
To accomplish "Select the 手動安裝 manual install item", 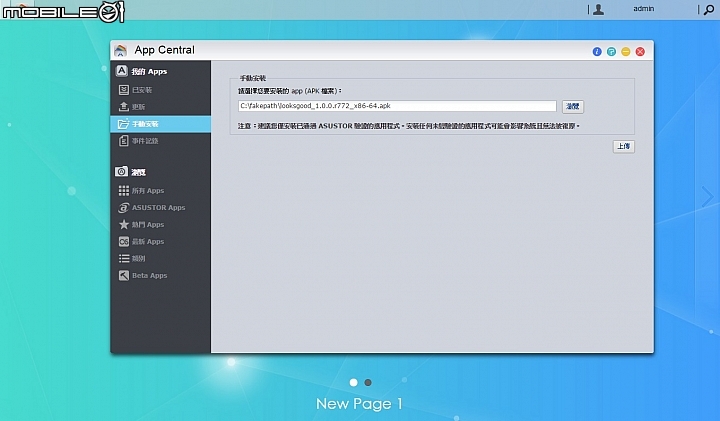I will coord(160,124).
